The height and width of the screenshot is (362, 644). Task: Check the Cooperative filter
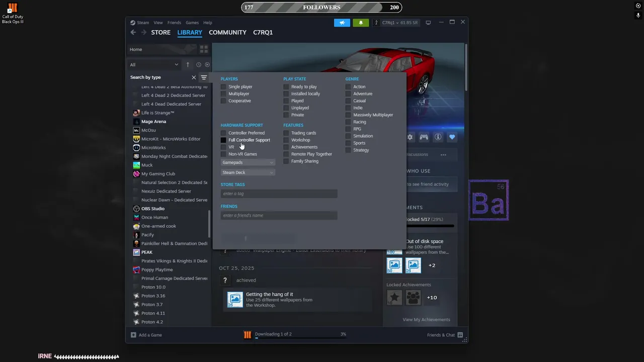223,101
